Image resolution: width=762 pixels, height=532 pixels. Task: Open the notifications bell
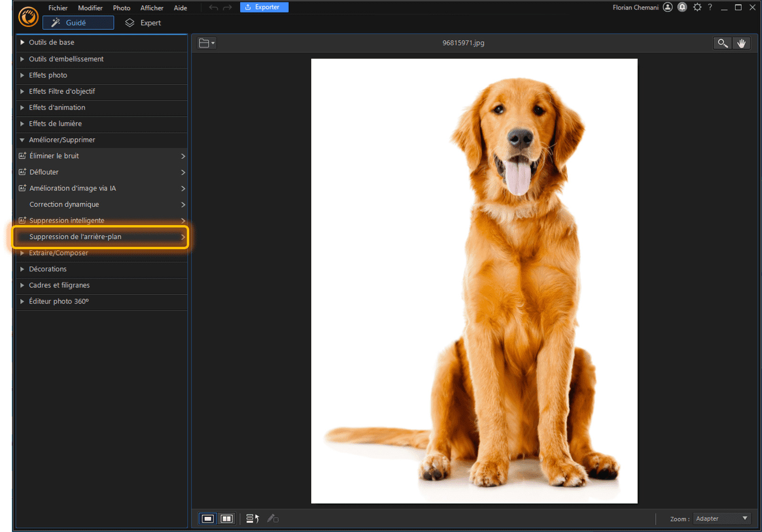[x=682, y=7]
